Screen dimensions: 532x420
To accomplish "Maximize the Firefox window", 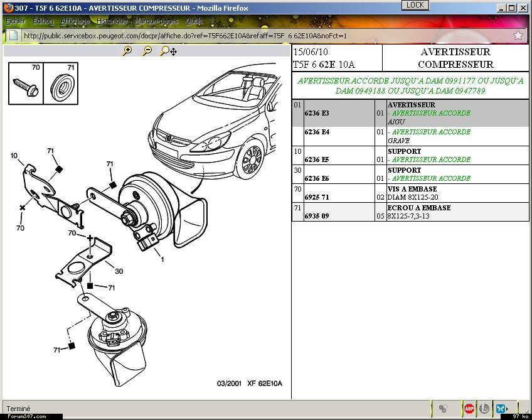I will pos(512,8).
